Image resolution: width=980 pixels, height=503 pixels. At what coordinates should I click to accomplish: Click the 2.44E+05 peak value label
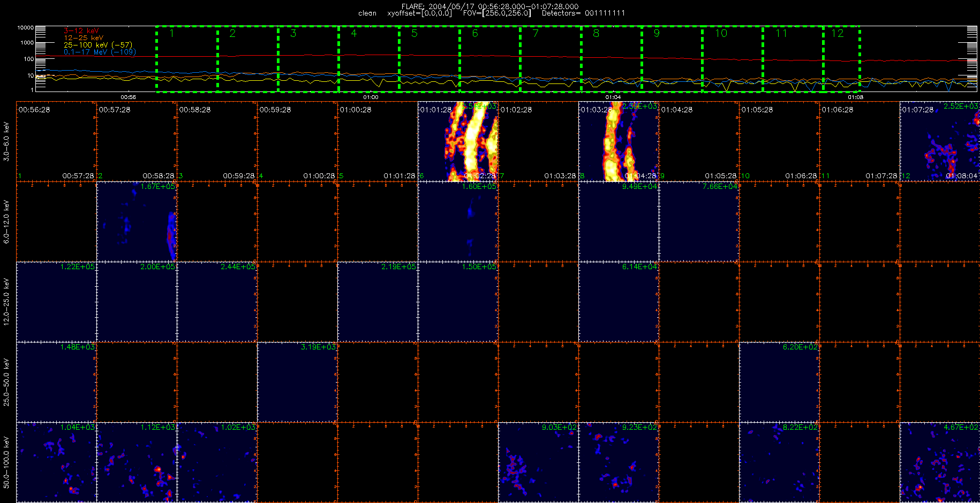coord(238,266)
